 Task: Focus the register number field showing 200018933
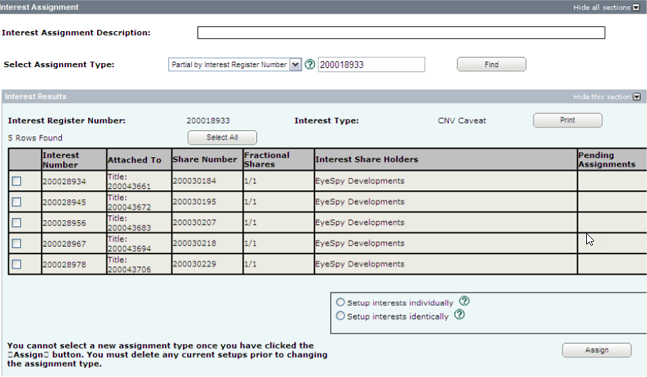pyautogui.click(x=371, y=65)
